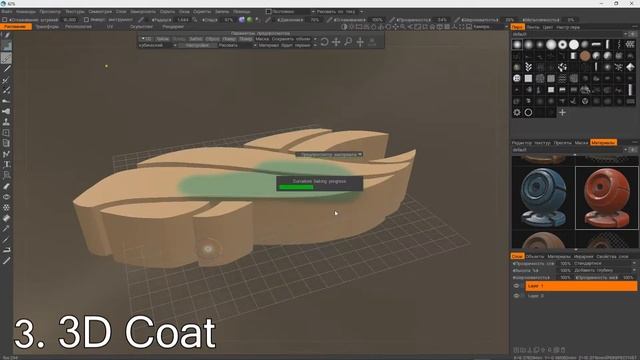640x360 pixels.
Task: Click the circle outline brush alpha
Action: [x=528, y=112]
